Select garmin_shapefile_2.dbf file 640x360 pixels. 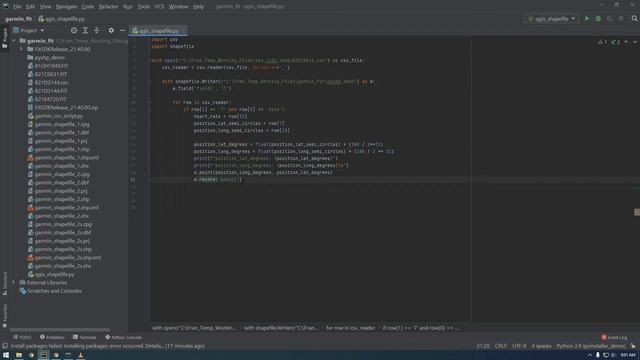click(62, 182)
